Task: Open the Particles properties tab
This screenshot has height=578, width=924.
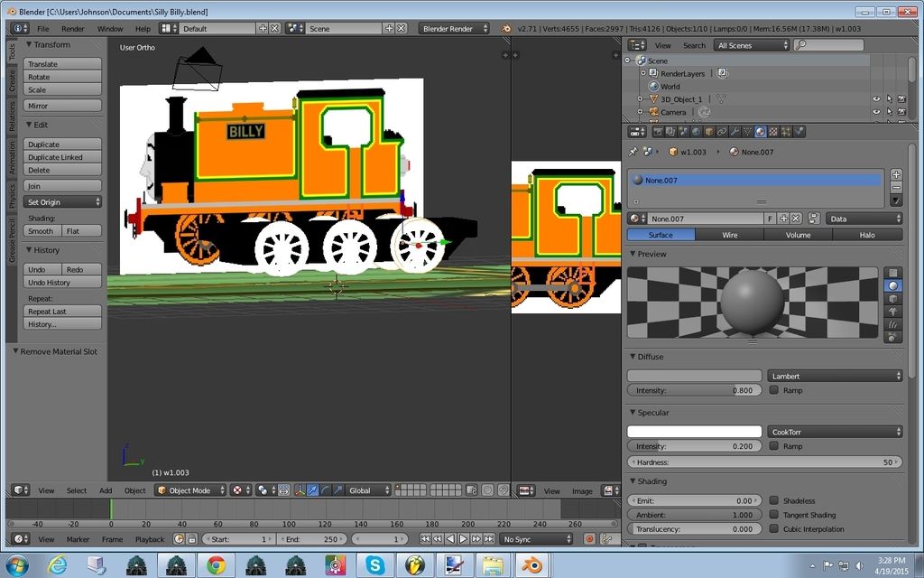Action: [x=786, y=132]
